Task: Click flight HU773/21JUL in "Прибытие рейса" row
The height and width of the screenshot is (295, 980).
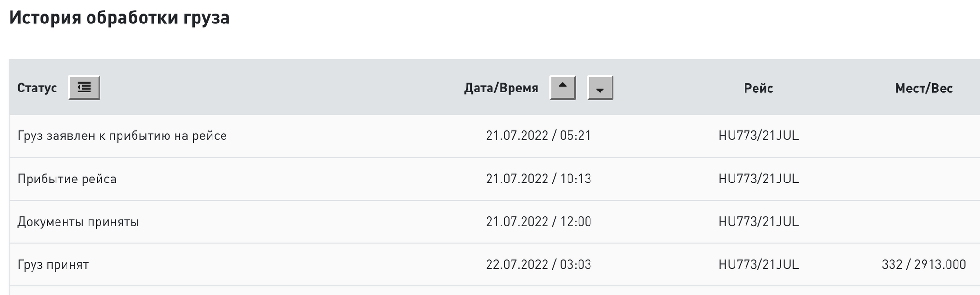Action: click(x=758, y=179)
